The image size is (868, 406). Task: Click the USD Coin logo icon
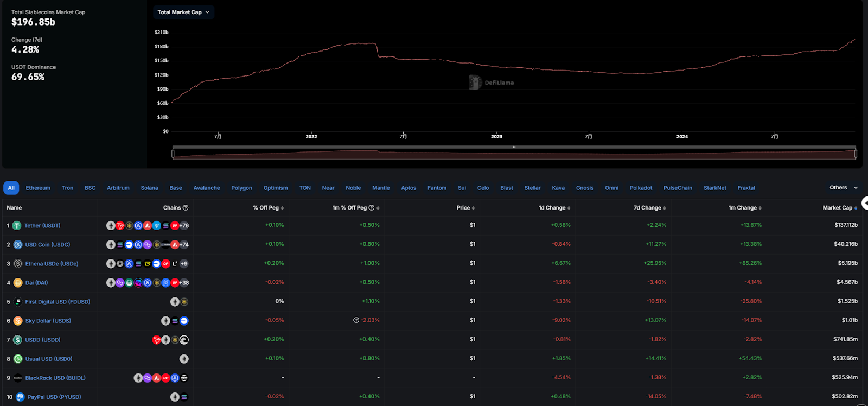coord(18,245)
